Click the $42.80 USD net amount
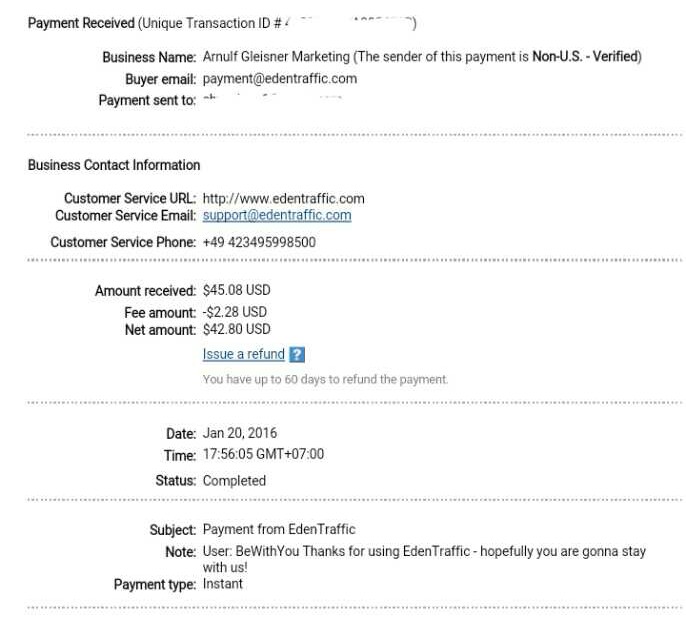This screenshot has height=640, width=686. tap(236, 329)
